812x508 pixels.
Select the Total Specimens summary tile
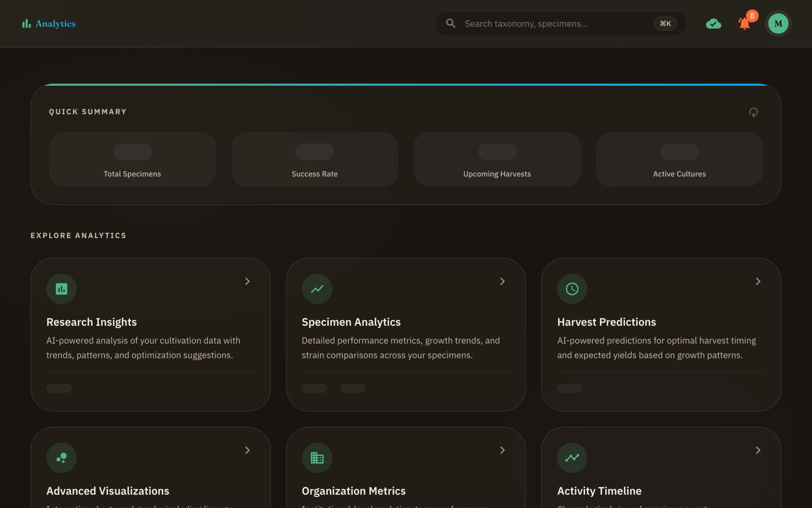click(x=132, y=160)
